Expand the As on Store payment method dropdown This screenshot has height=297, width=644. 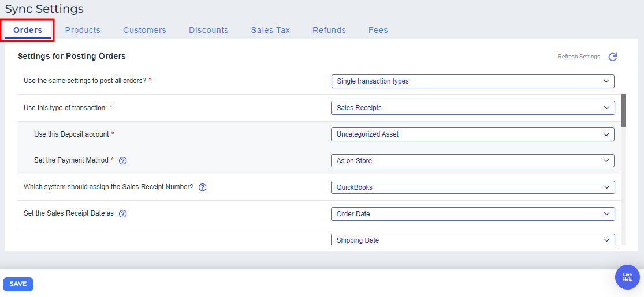[472, 161]
